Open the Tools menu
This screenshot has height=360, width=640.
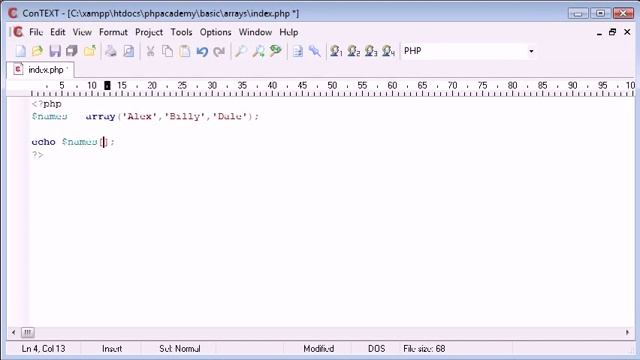click(181, 32)
